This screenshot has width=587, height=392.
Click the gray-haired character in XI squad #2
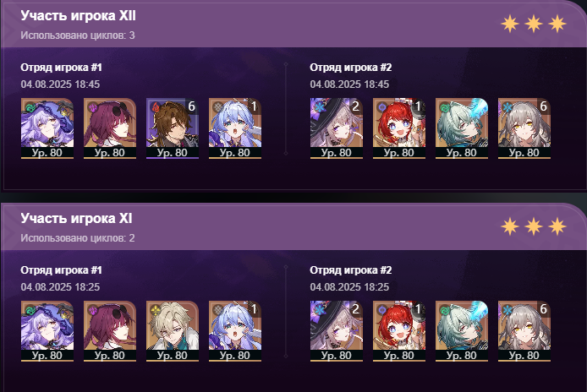pyautogui.click(x=524, y=331)
